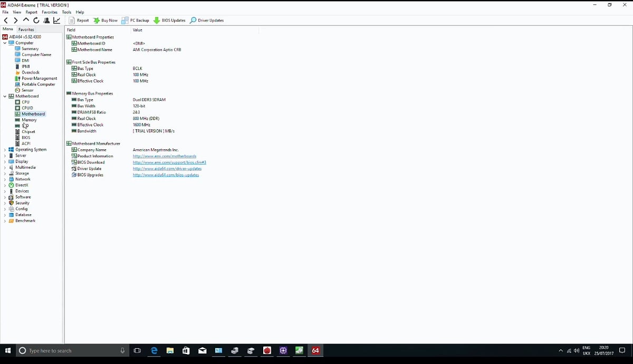
Task: Select Computer Name in the tree
Action: [x=36, y=54]
